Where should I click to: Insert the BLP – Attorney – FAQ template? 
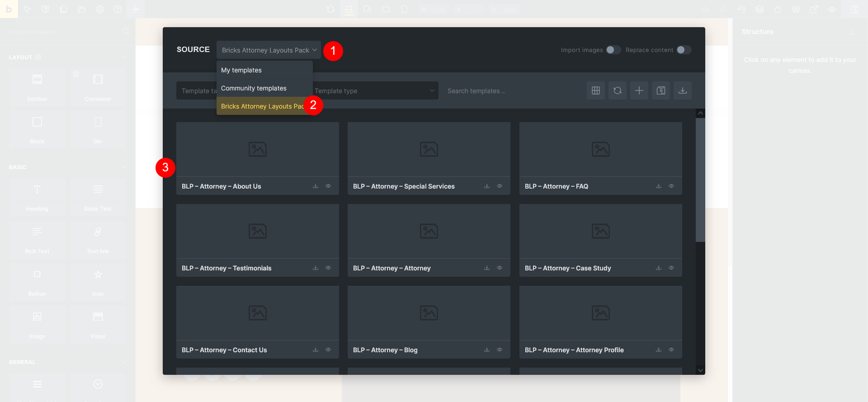tap(659, 186)
